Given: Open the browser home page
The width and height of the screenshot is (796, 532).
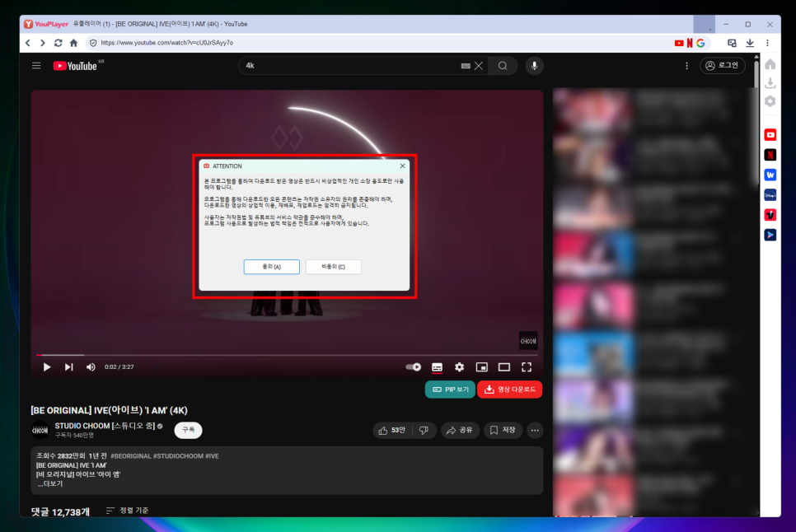Looking at the screenshot, I should (73, 43).
